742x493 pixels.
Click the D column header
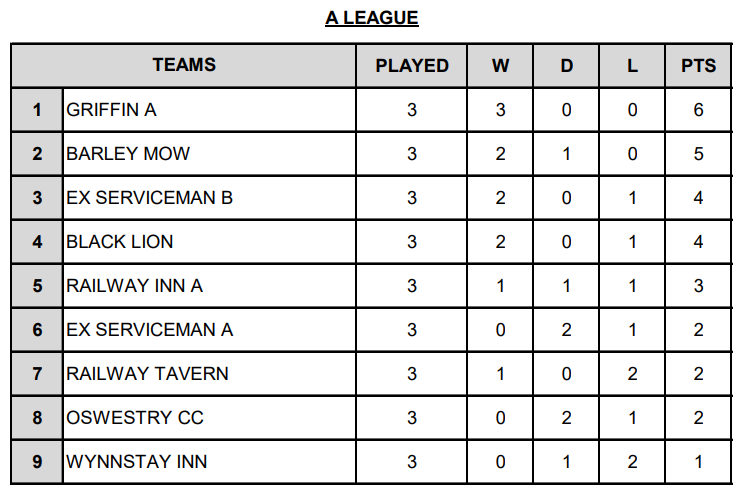tap(566, 66)
